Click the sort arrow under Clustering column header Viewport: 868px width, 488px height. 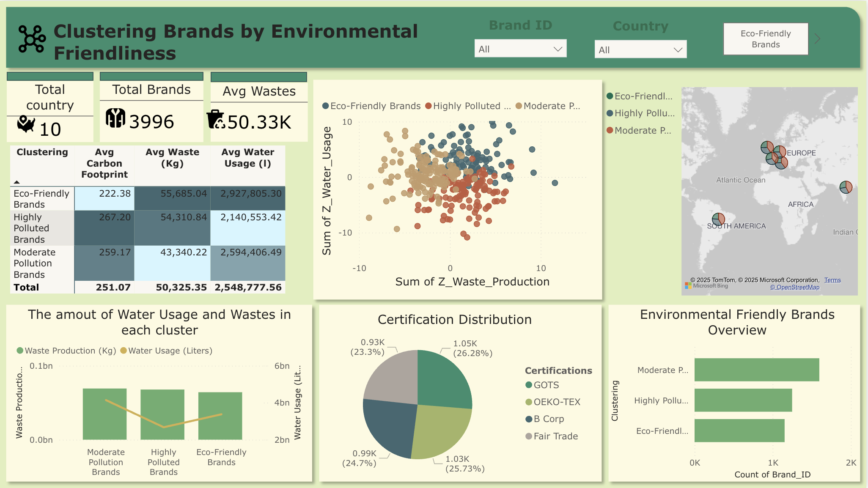click(17, 182)
